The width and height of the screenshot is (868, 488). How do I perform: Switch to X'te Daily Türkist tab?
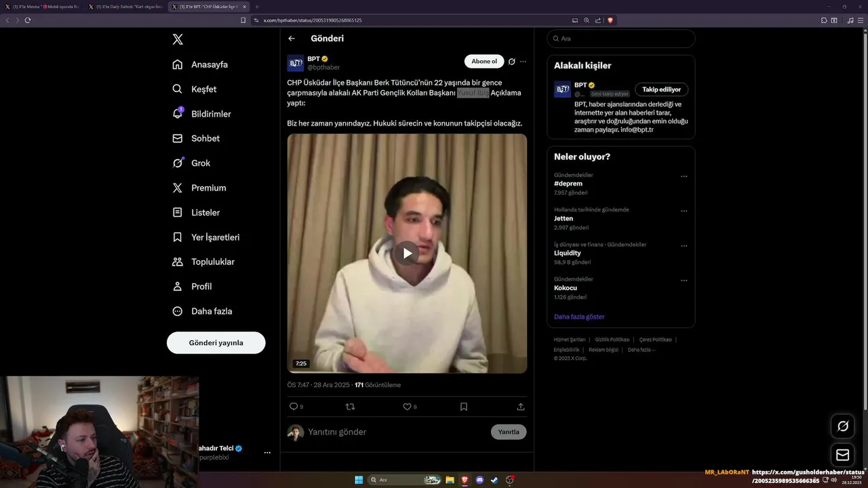125,7
